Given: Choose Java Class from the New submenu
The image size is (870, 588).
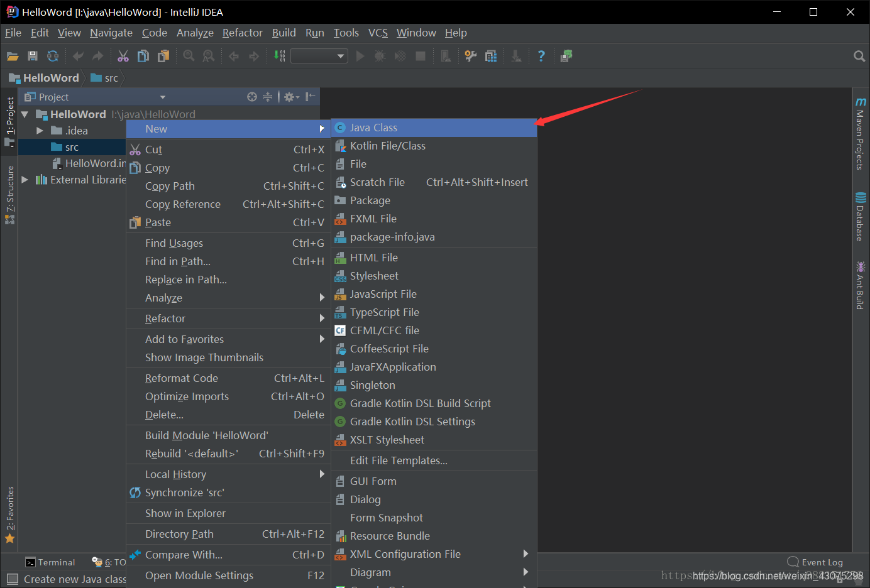Looking at the screenshot, I should tap(434, 128).
